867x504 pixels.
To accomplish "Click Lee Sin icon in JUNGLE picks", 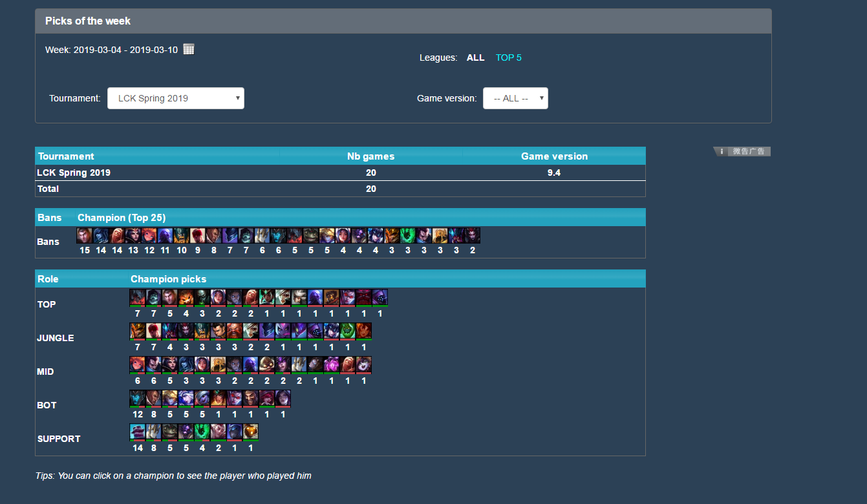I will [x=153, y=331].
